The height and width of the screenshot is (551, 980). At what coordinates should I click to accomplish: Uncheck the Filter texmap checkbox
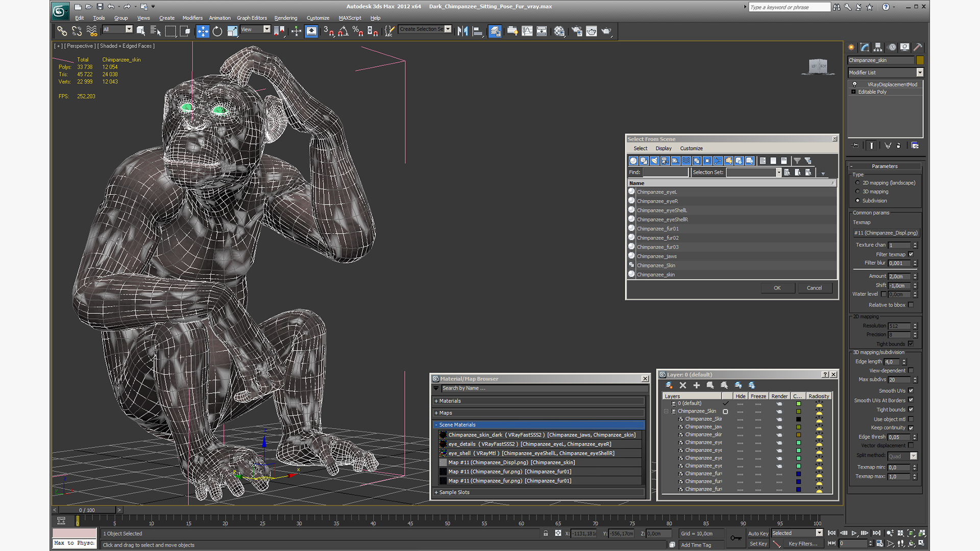[x=911, y=254]
